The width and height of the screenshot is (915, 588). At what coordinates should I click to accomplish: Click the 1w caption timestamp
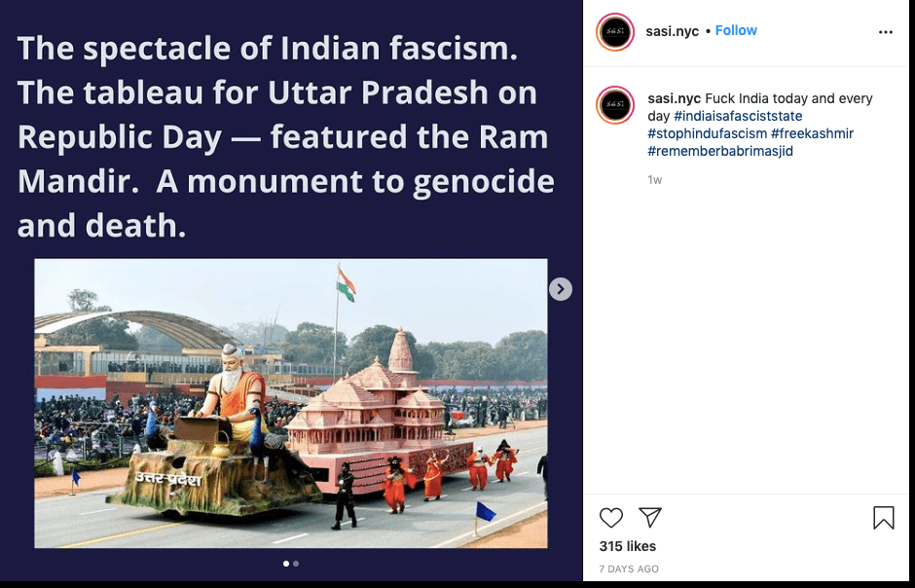[x=655, y=180]
